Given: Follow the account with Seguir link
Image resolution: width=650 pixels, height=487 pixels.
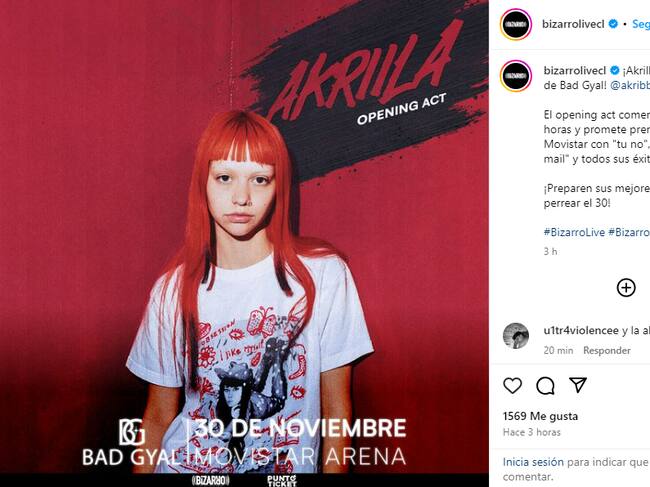Looking at the screenshot, I should tap(641, 24).
